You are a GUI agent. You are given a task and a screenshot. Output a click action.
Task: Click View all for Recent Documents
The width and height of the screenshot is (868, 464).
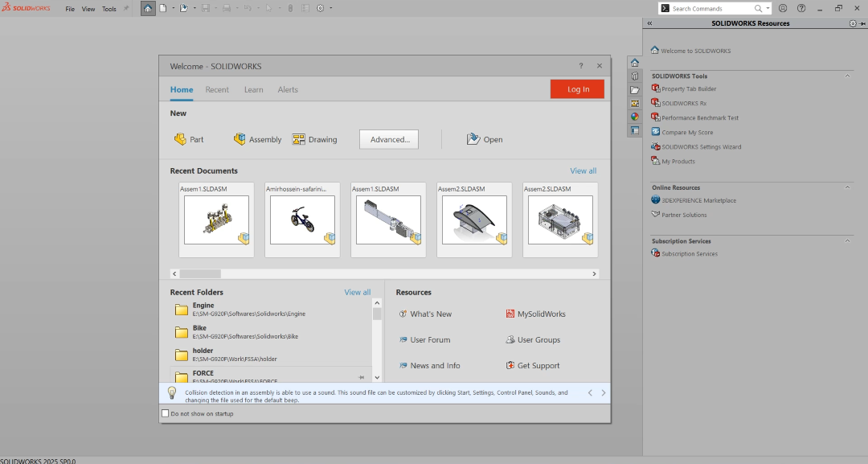click(583, 170)
